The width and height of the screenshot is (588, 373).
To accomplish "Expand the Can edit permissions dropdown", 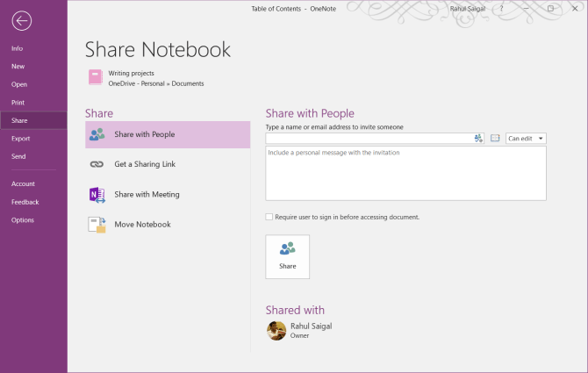I will 527,139.
